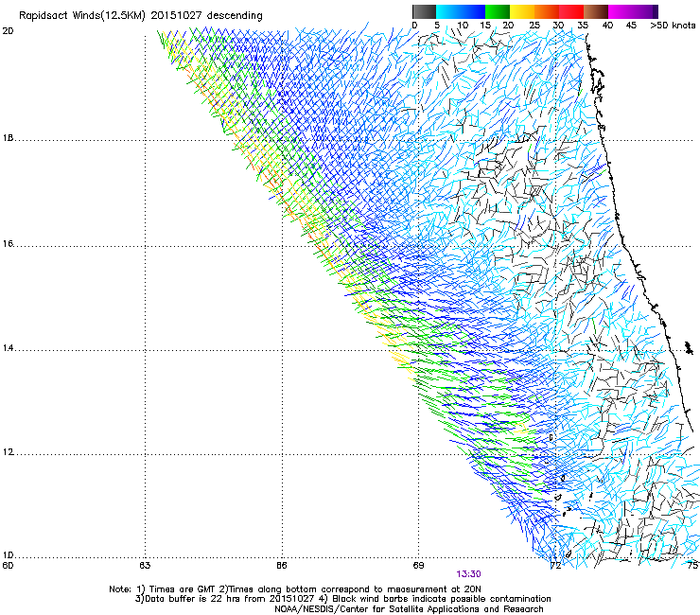Click the note line starting 'Note: 1) Times are GMT'
The height and width of the screenshot is (615, 700).
(x=295, y=589)
